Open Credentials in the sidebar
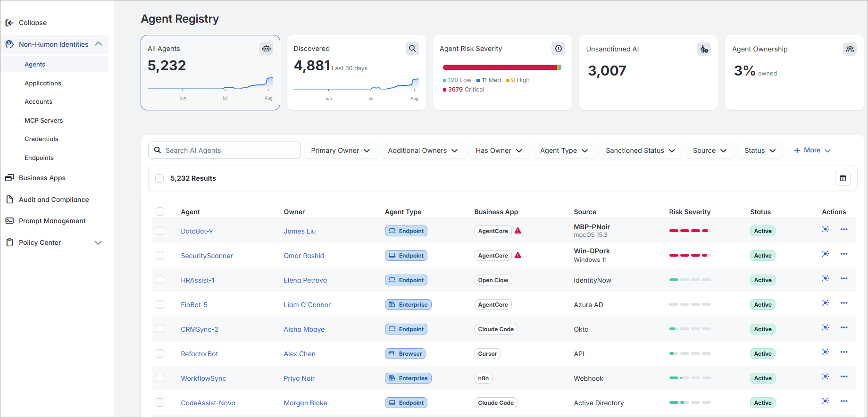The width and height of the screenshot is (868, 418). click(x=42, y=139)
